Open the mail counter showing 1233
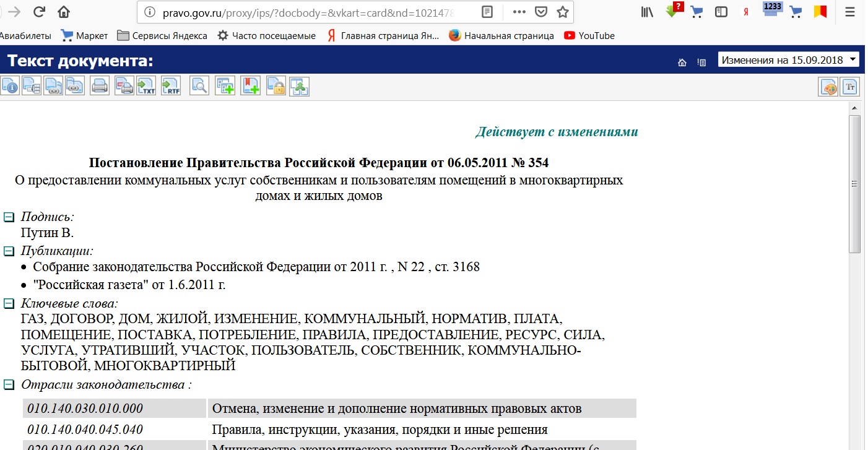Image resolution: width=868 pixels, height=450 pixels. [772, 9]
